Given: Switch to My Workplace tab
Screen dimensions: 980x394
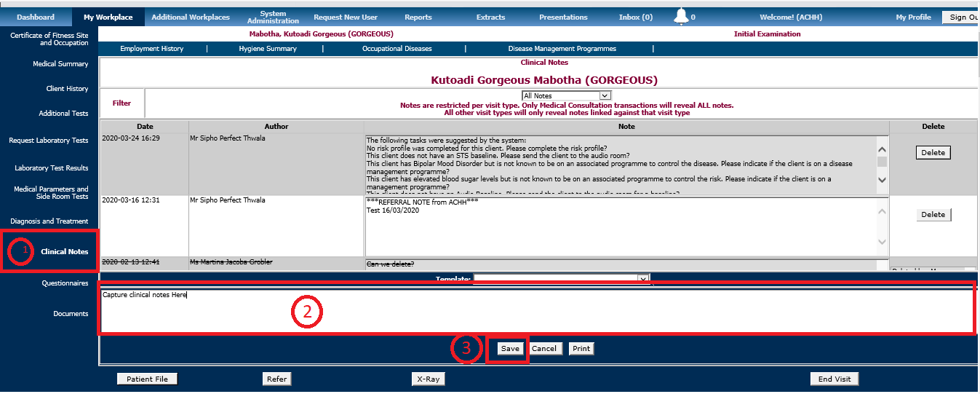Looking at the screenshot, I should point(108,17).
